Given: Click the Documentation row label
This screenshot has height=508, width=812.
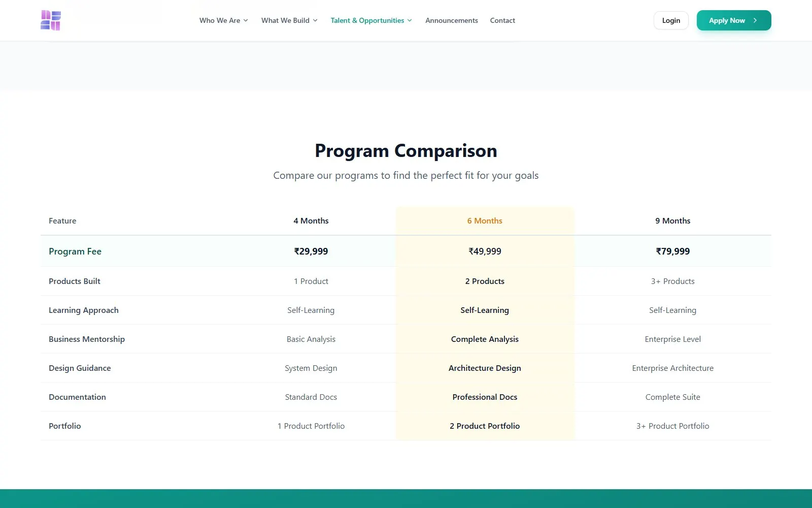Looking at the screenshot, I should coord(77,397).
